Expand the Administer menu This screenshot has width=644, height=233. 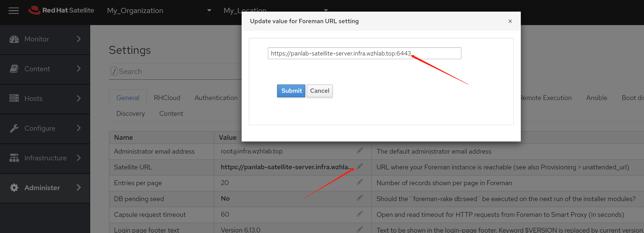tap(45, 188)
